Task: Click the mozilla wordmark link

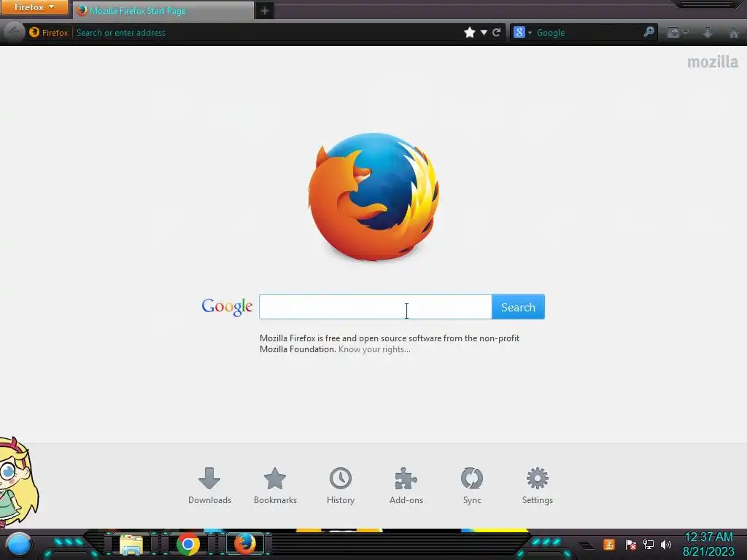Action: tap(712, 61)
